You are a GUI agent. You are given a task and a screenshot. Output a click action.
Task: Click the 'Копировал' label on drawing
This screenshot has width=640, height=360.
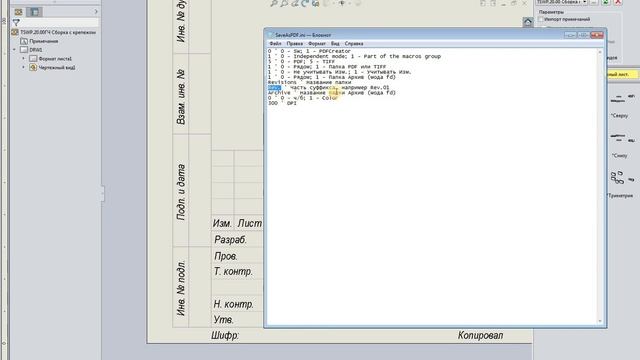coord(480,336)
